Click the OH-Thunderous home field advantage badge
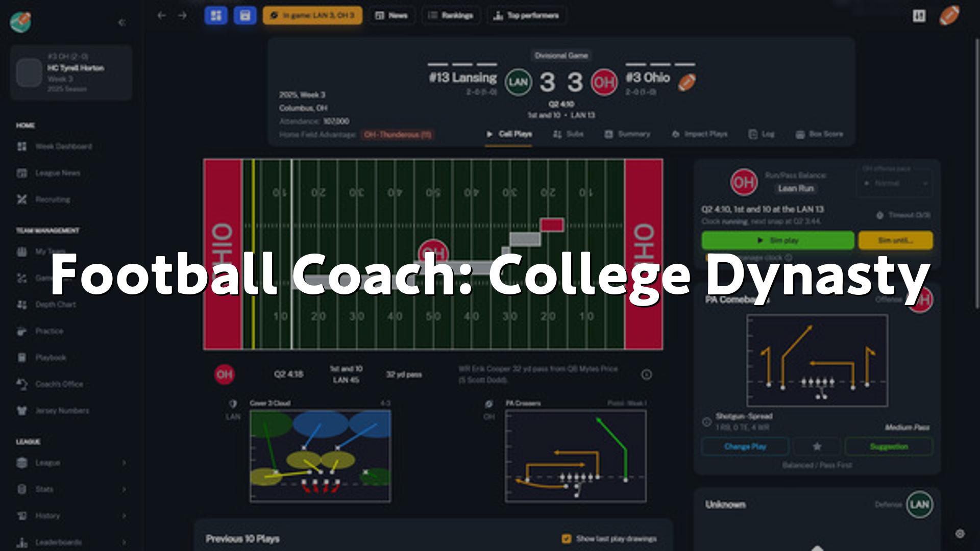 [x=398, y=135]
